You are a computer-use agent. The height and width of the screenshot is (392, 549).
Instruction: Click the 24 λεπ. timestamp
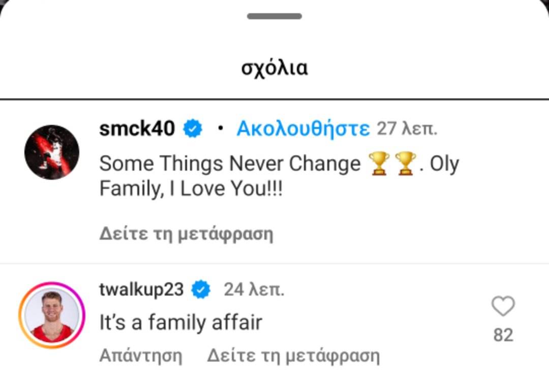[x=254, y=289]
